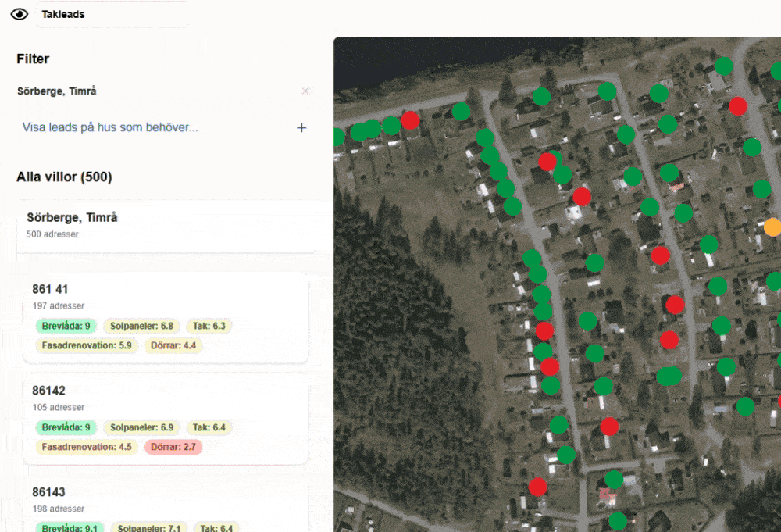781x532 pixels.
Task: Click the 'Brevlåda: 9.1' tag
Action: [x=70, y=527]
